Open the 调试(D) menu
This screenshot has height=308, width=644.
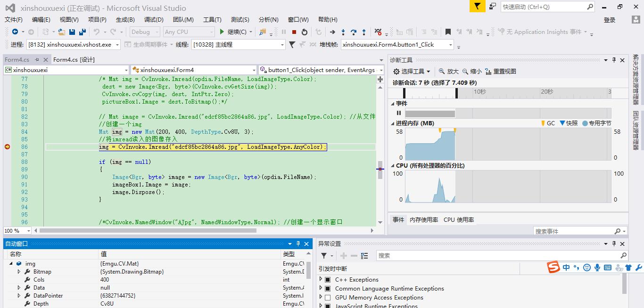pyautogui.click(x=154, y=19)
